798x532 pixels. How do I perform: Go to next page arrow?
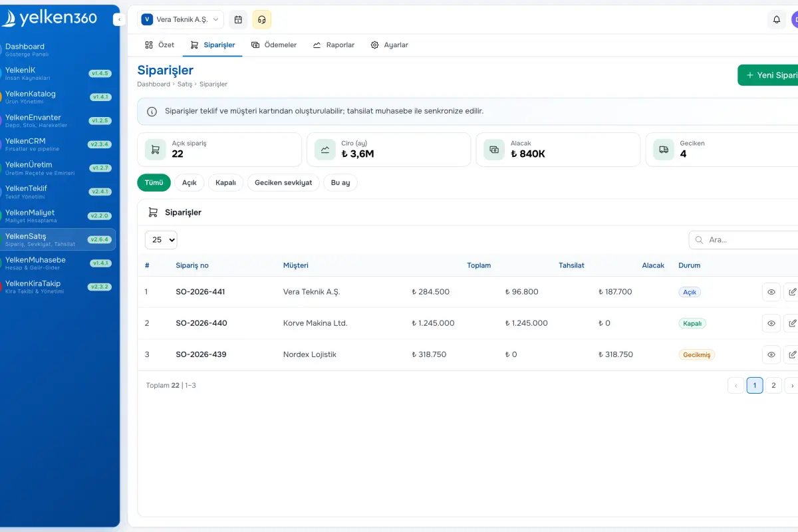791,386
